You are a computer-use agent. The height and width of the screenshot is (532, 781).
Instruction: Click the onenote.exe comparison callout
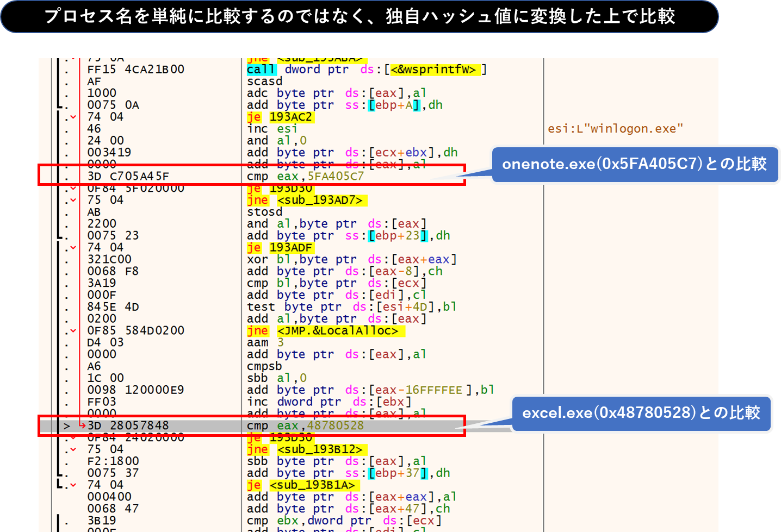[634, 164]
